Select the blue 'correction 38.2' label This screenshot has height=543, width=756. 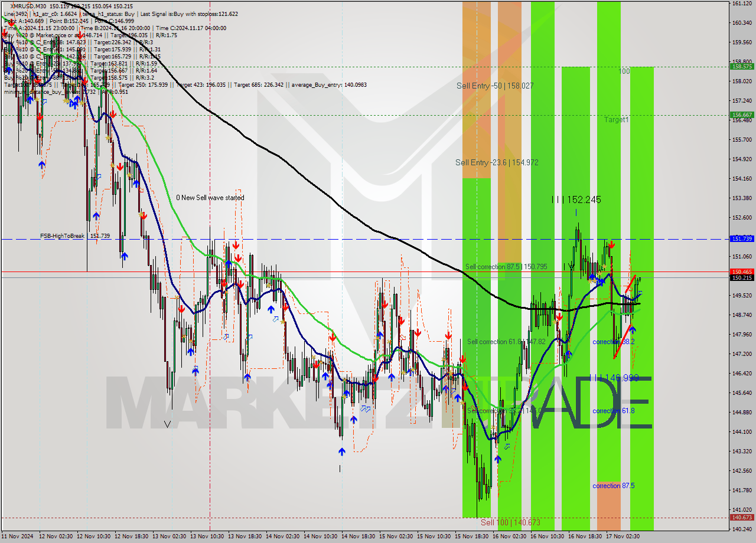614,342
